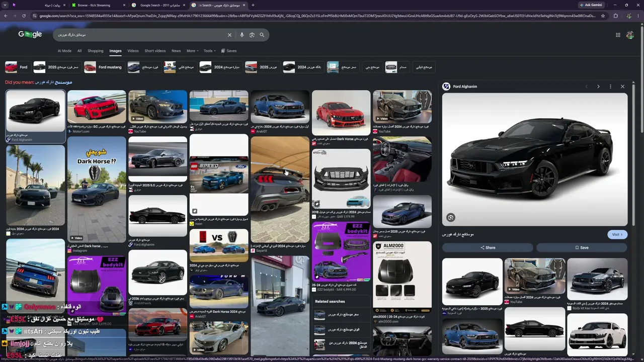
Task: Switch to the Shopping tab
Action: click(x=95, y=51)
